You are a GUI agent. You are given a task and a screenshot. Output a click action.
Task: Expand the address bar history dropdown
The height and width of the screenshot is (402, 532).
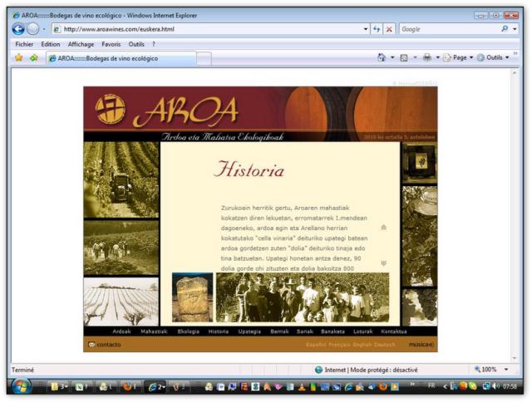pos(366,29)
